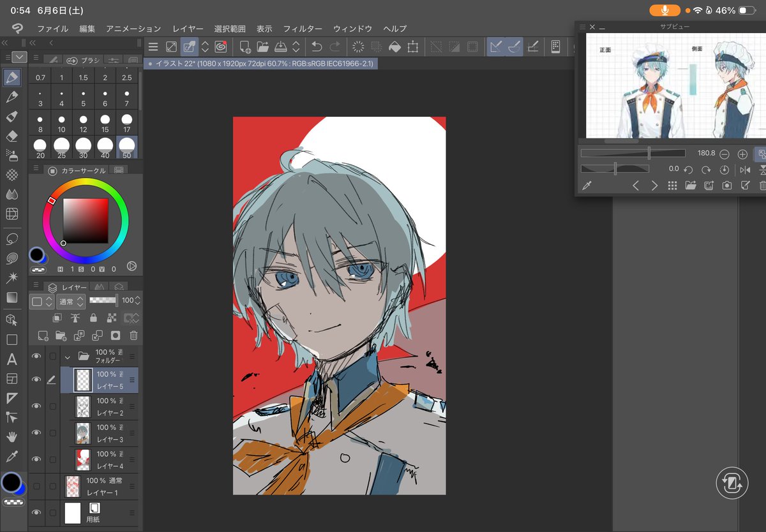This screenshot has height=532, width=766.
Task: Click the Lock layer padlock icon
Action: point(94,318)
